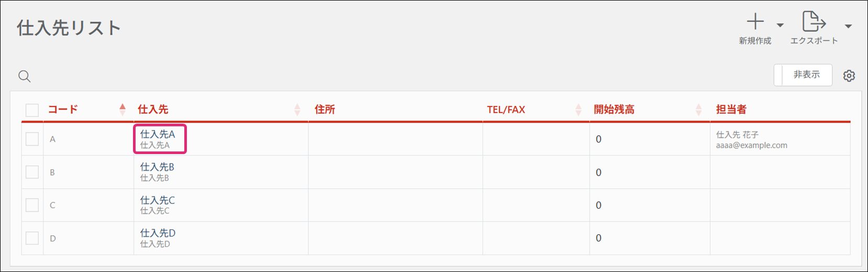The image size is (868, 272).
Task: Toggle the select-all header checkbox
Action: (x=32, y=110)
